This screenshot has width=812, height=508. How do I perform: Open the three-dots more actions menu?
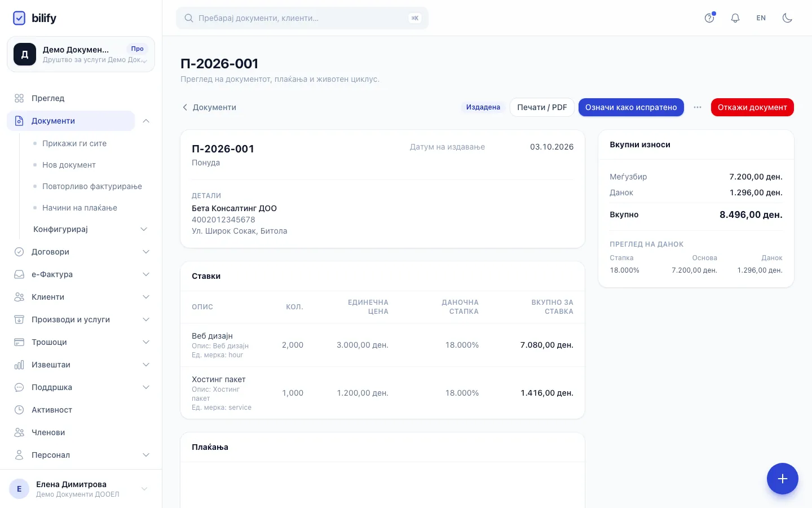698,107
